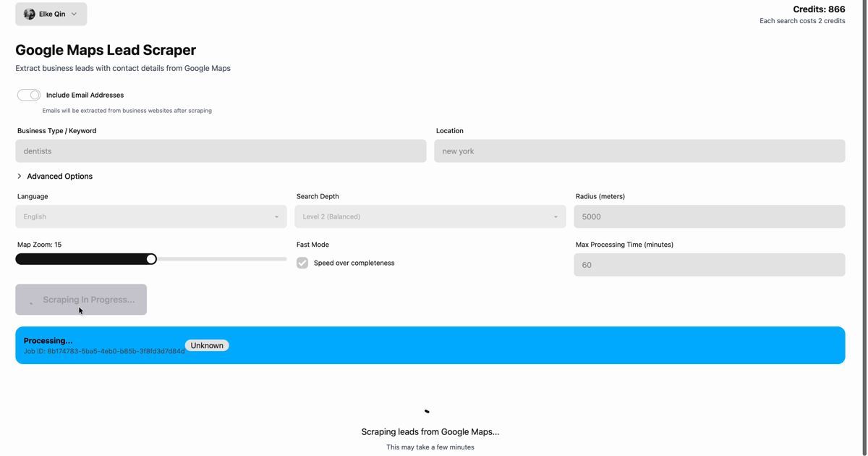Viewport: 868px width, 456px height.
Task: Click the Google Maps Lead Scraper heading
Action: click(106, 50)
